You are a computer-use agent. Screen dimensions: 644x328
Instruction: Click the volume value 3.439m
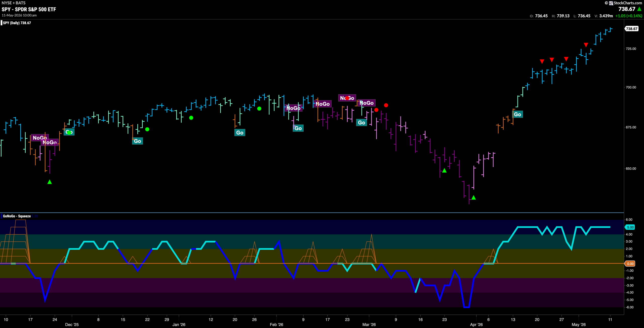coord(606,16)
